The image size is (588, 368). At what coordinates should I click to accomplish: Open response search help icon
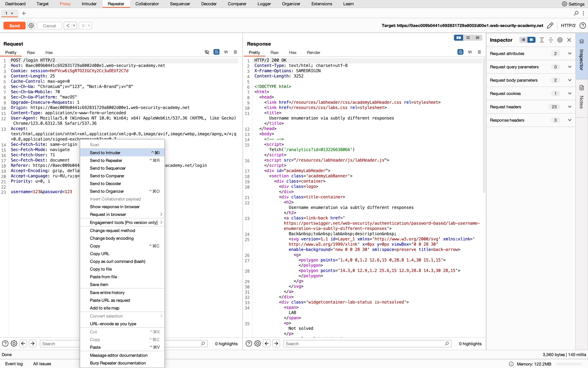(x=249, y=343)
